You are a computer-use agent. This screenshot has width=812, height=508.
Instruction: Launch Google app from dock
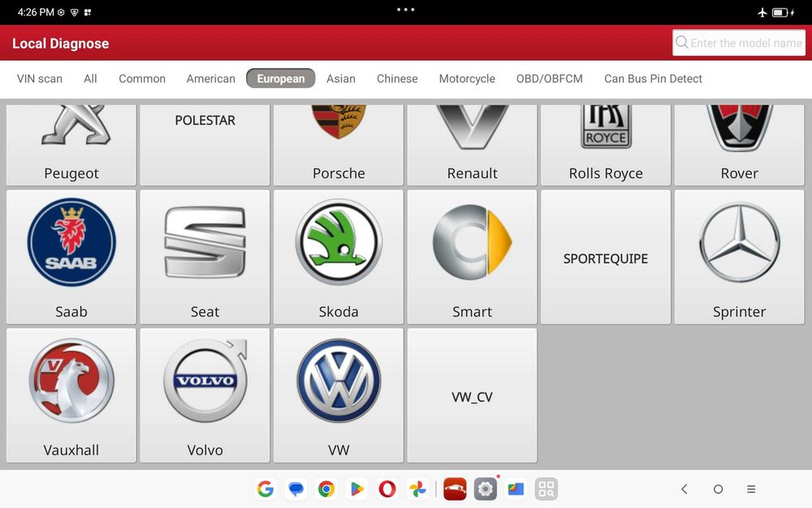tap(266, 488)
